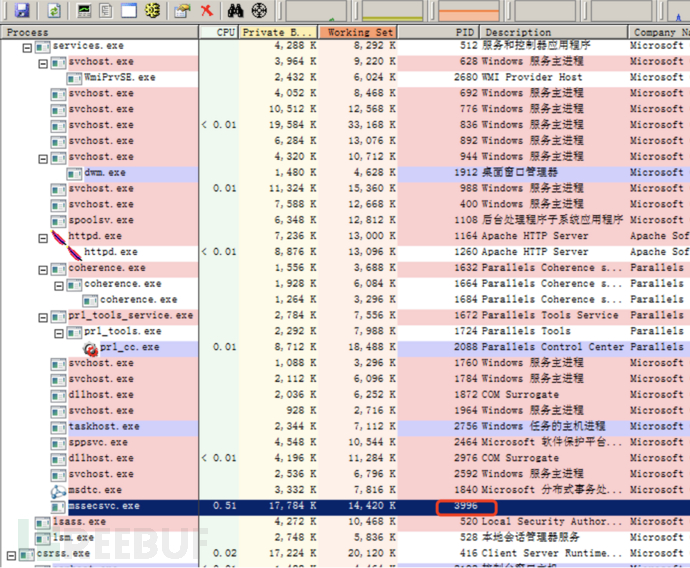Collapse the svchost.exe PID 944 node
Image resolution: width=690 pixels, height=568 pixels.
43,159
